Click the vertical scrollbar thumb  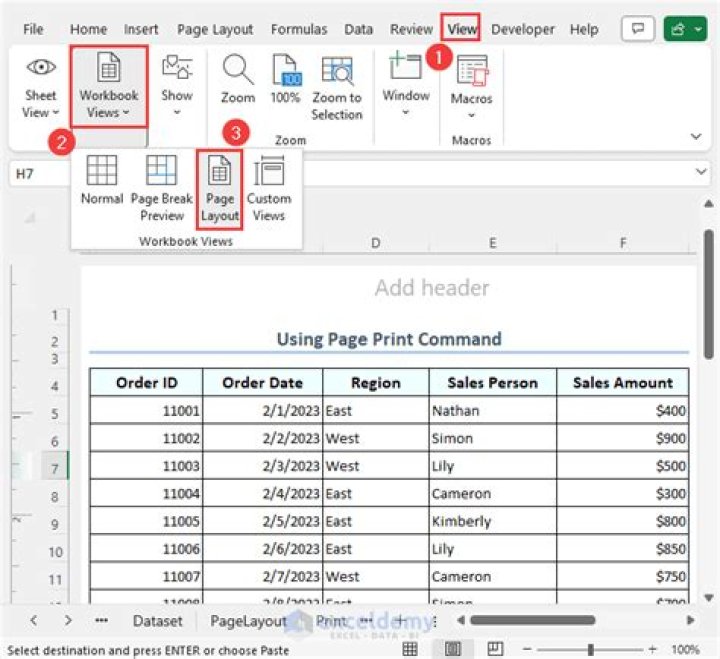point(709,294)
